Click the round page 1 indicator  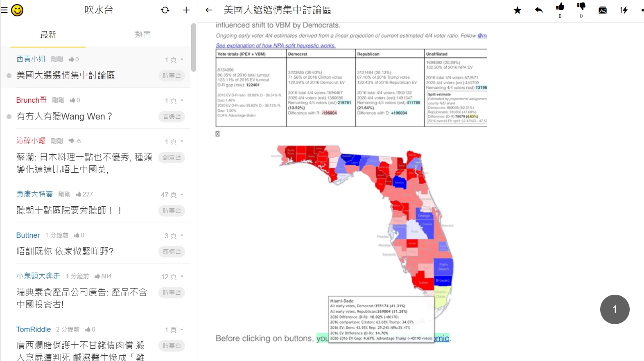[x=615, y=309]
